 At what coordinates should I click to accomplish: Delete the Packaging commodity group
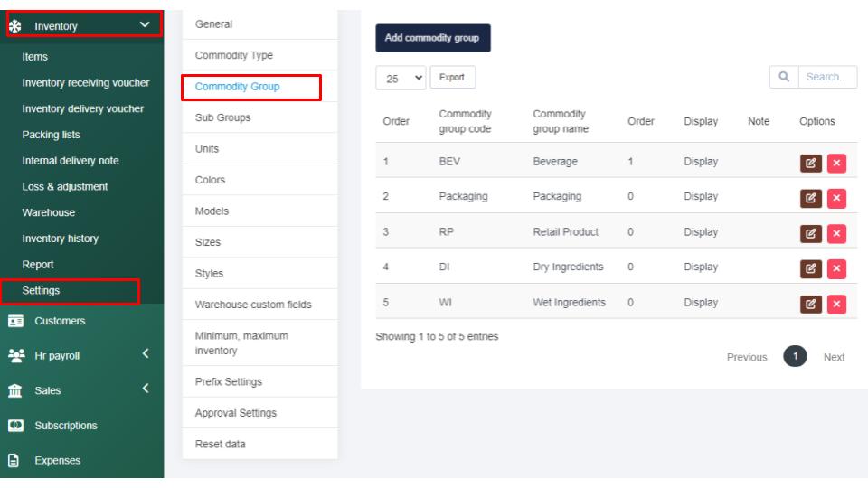[835, 197]
